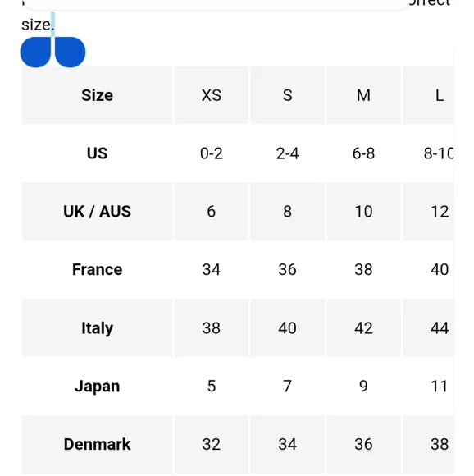The height and width of the screenshot is (476, 474).
Task: Tap the M size column header
Action: 363,95
